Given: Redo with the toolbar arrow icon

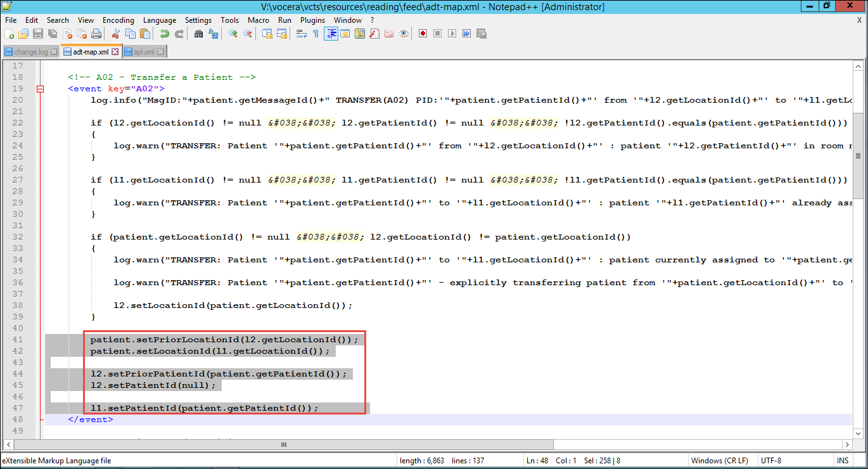Looking at the screenshot, I should pos(179,34).
